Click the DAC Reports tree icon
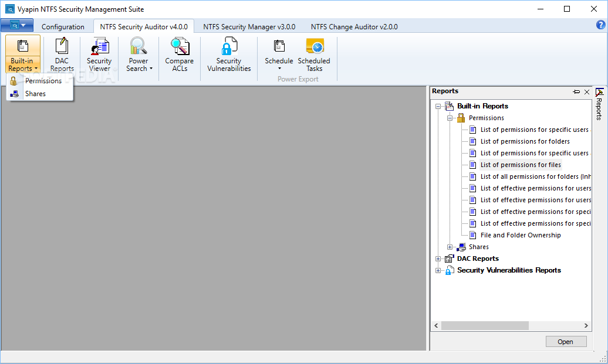Viewport: 608px width, 364px height. click(449, 258)
